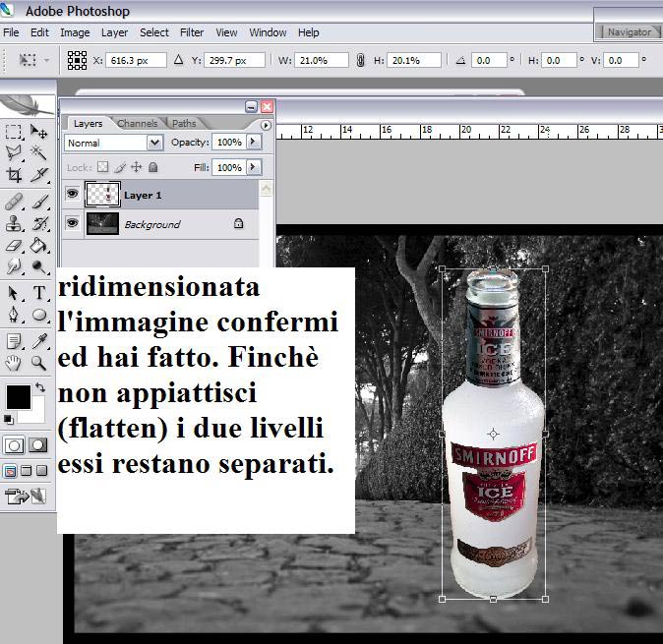This screenshot has height=644, width=663.
Task: Select Standard Screen Mode
Action: coord(10,471)
